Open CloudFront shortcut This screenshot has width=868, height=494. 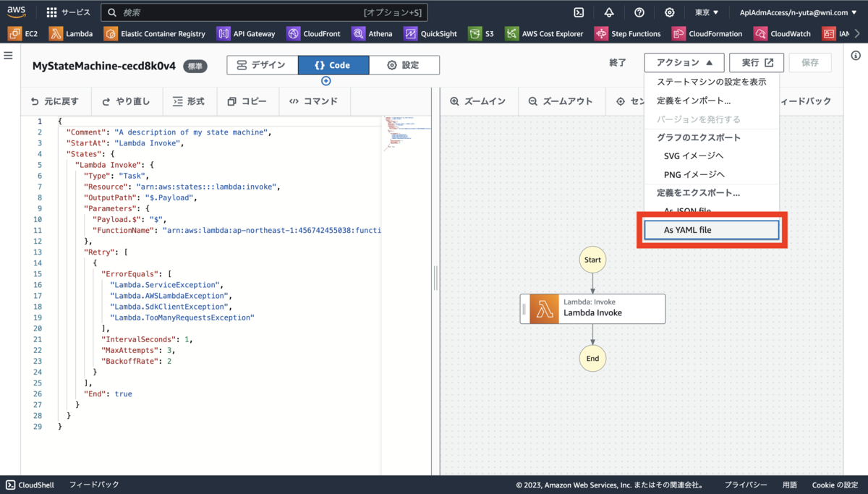313,33
